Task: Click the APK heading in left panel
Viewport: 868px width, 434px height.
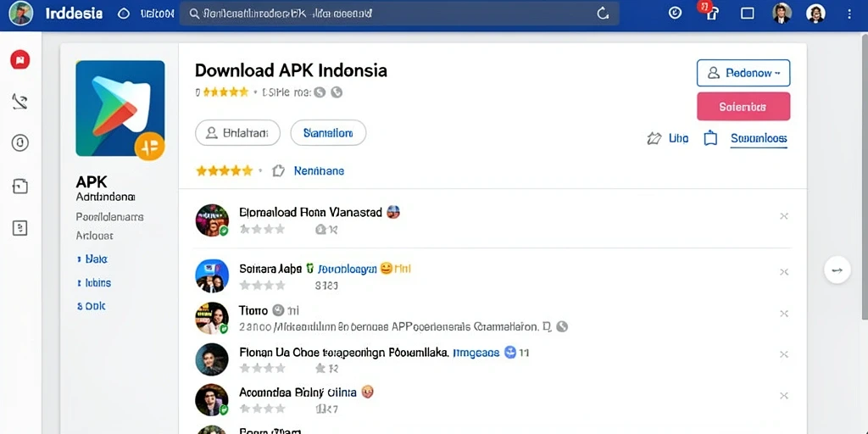Action: 92,181
